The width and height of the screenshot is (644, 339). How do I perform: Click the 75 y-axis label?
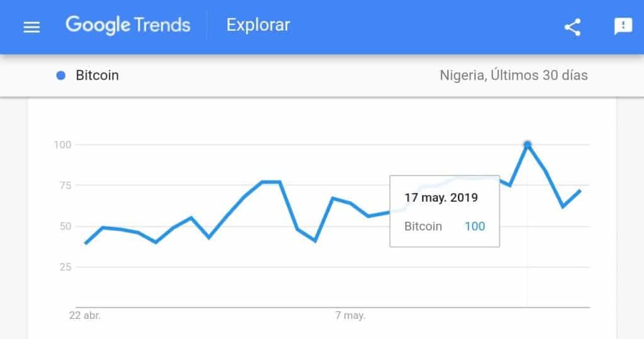tap(65, 186)
